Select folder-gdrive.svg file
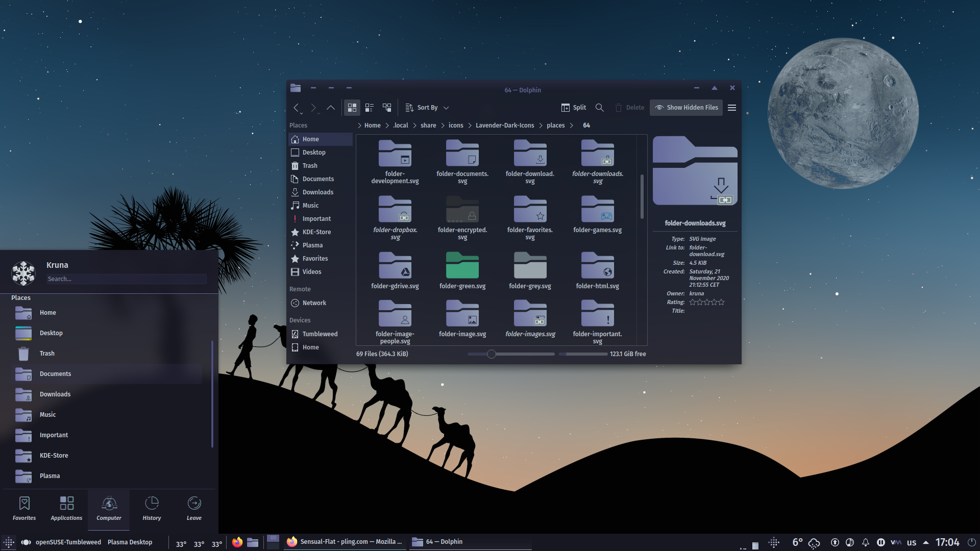 395,270
